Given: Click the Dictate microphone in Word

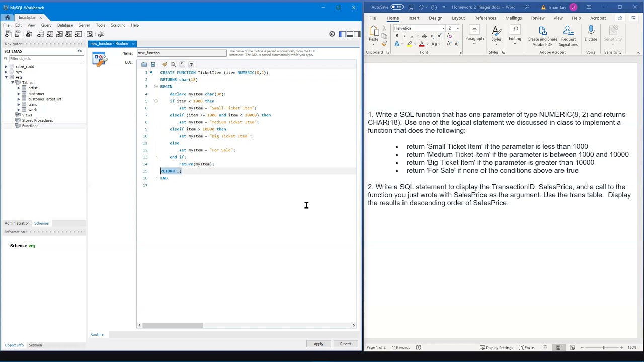Looking at the screenshot, I should tap(591, 34).
